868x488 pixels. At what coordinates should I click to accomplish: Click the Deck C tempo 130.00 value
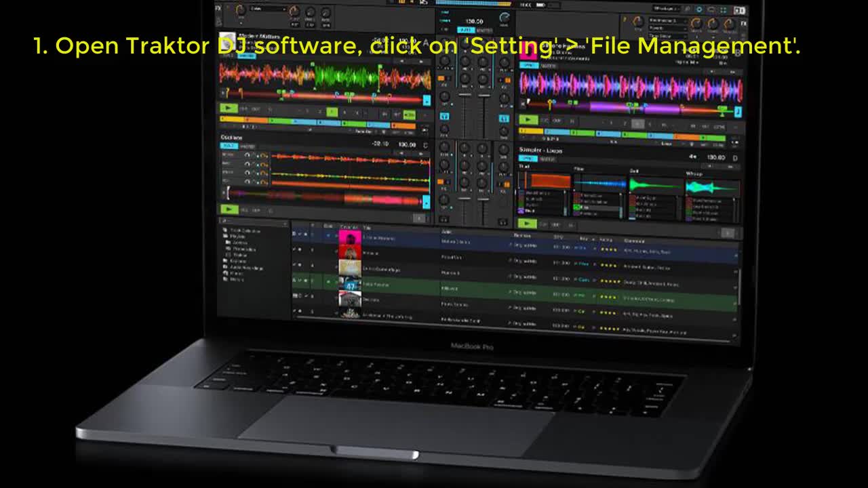[x=407, y=144]
